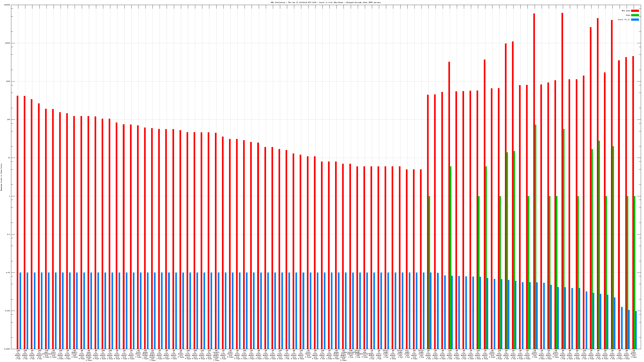Click the new.spam.dnsbl.sorbs.net 4 hops label
Image resolution: width=644 pixels, height=362 pixels.
89,356
